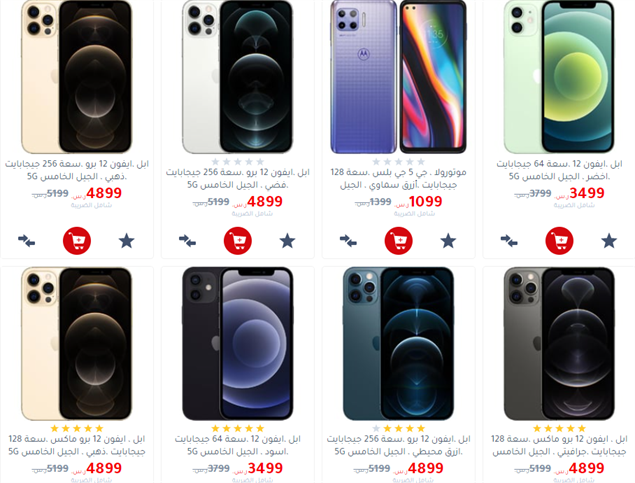Add Motorola phone to wishlist star
Image resolution: width=635 pixels, height=483 pixels.
pos(448,241)
